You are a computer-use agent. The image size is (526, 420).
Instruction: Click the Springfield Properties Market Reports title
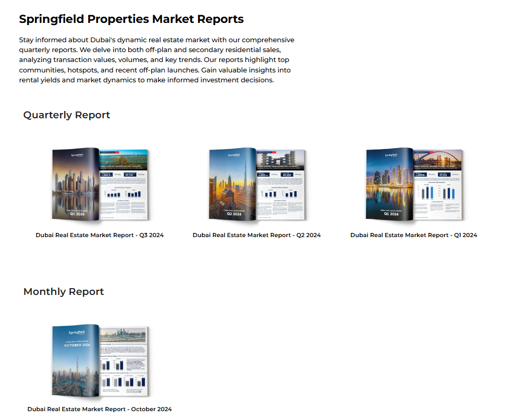click(131, 19)
